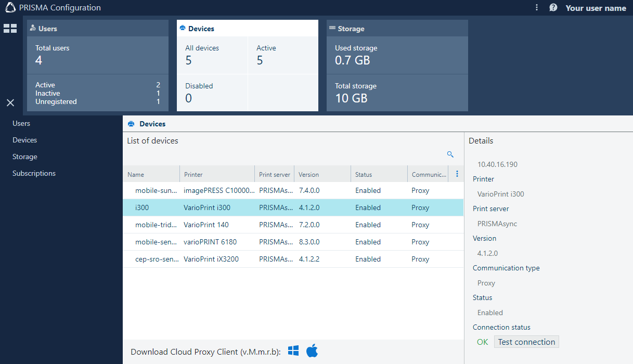Open Storage in the side navigation
Viewport: 633px width, 364px height.
coord(25,157)
